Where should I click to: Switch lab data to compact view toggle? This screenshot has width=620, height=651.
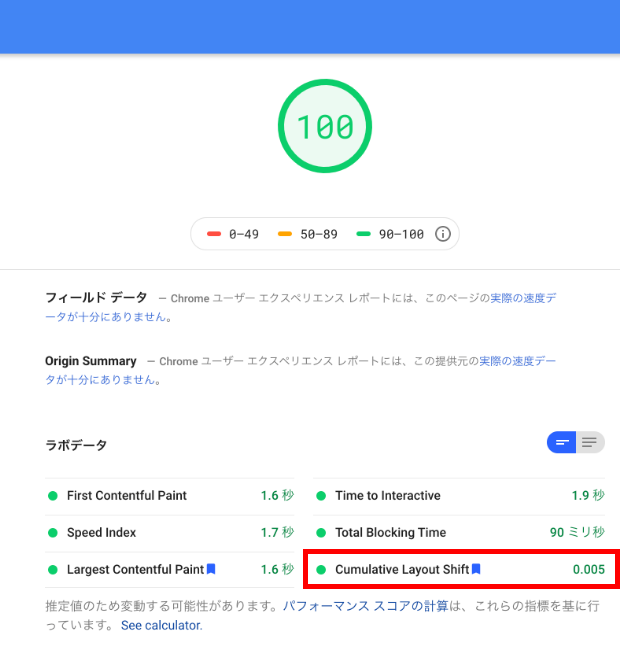(x=562, y=443)
